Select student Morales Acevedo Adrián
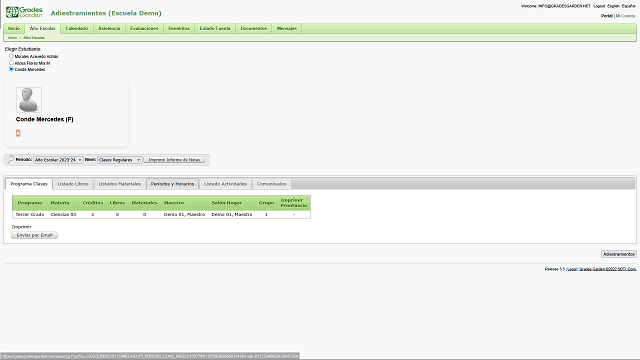This screenshot has width=640, height=360. click(11, 56)
